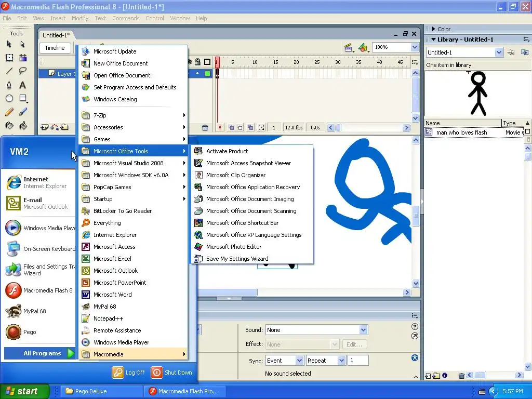Open the Untitled-1 library dropdown

click(x=498, y=52)
